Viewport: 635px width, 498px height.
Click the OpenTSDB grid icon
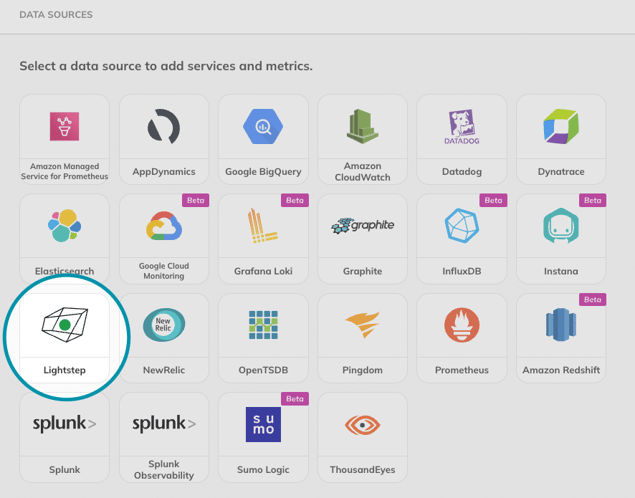point(263,325)
